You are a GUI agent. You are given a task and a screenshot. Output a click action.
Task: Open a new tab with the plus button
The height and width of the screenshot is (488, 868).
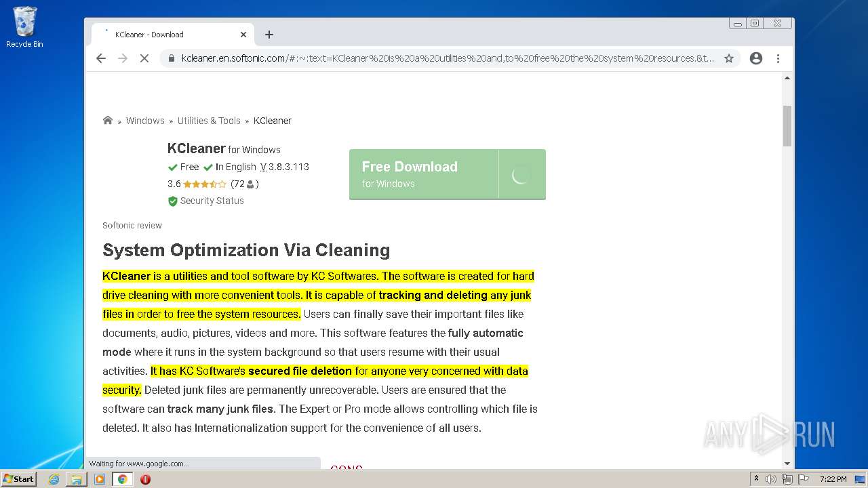pyautogui.click(x=269, y=35)
